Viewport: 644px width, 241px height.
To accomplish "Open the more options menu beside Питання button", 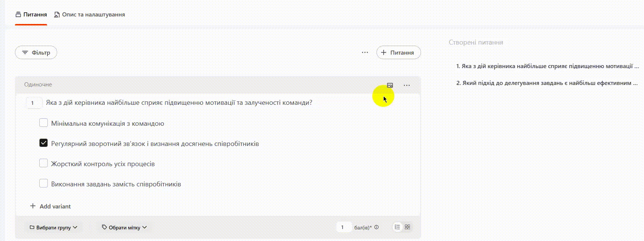I will [365, 52].
